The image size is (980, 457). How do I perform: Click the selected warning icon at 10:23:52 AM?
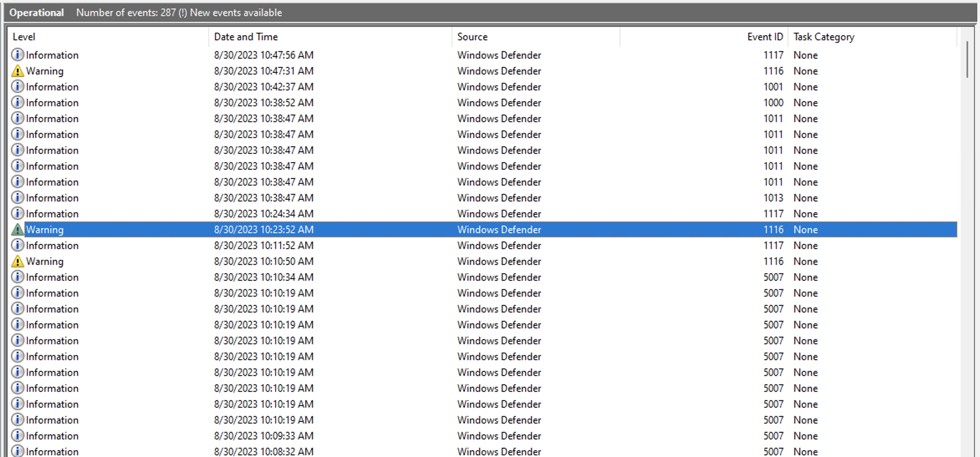17,229
